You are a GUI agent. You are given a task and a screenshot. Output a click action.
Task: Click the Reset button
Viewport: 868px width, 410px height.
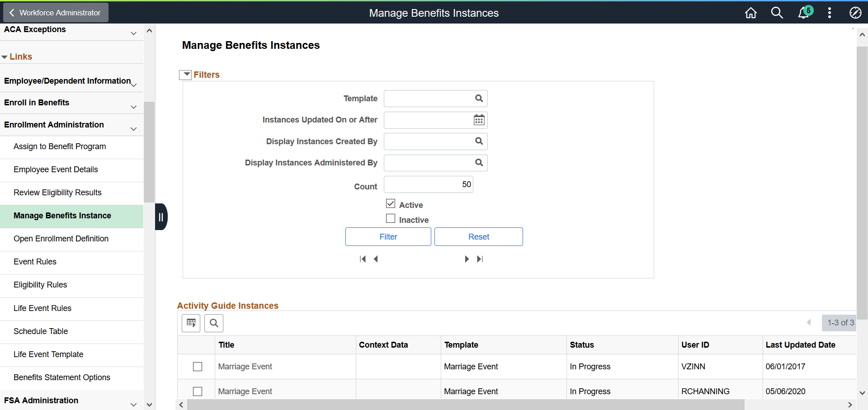pyautogui.click(x=478, y=237)
